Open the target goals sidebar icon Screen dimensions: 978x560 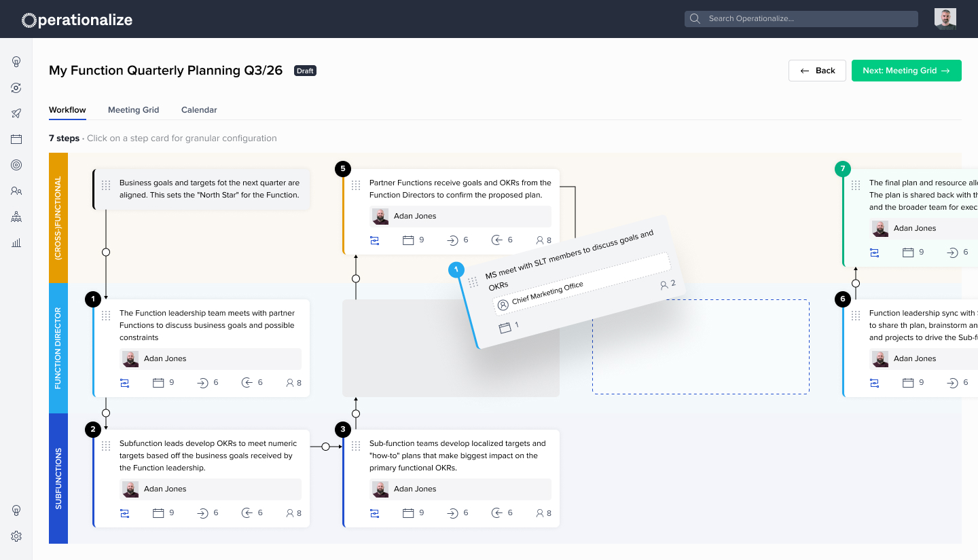(x=16, y=165)
